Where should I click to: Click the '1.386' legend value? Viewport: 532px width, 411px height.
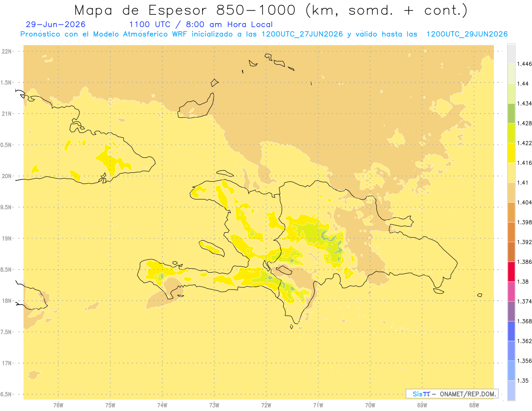524,262
